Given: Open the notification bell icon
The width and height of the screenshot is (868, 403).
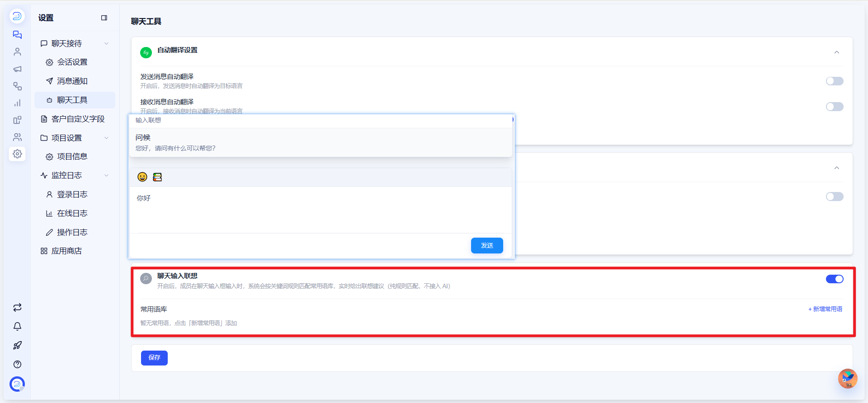Looking at the screenshot, I should pyautogui.click(x=17, y=327).
